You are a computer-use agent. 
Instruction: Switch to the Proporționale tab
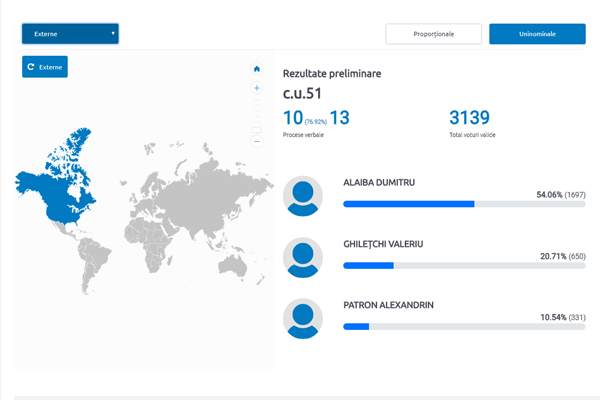point(433,34)
